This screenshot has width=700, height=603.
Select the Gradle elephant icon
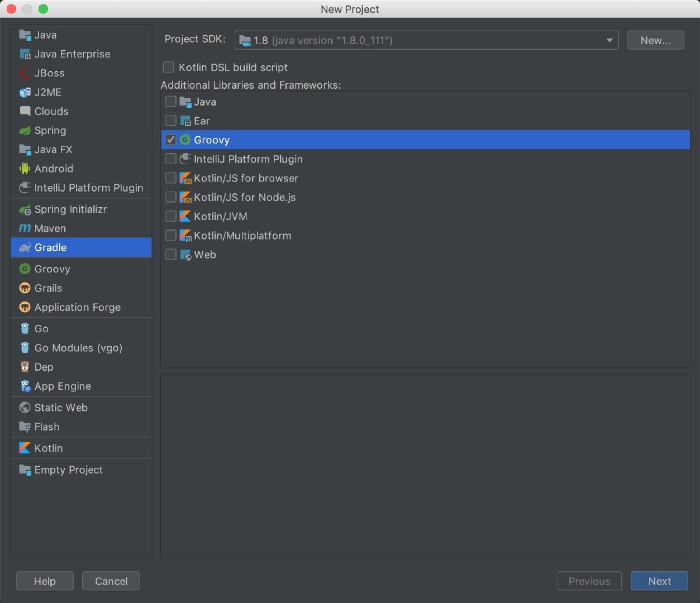[x=25, y=247]
